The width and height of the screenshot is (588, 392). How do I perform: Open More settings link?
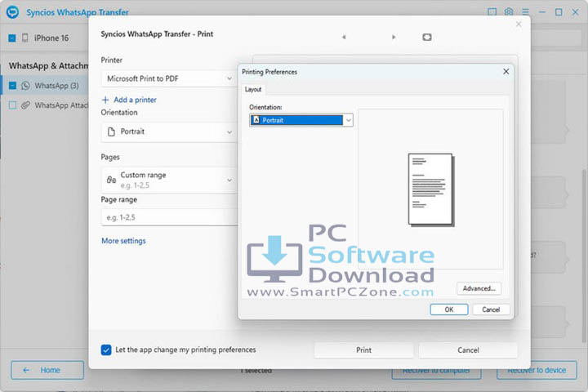pos(123,241)
